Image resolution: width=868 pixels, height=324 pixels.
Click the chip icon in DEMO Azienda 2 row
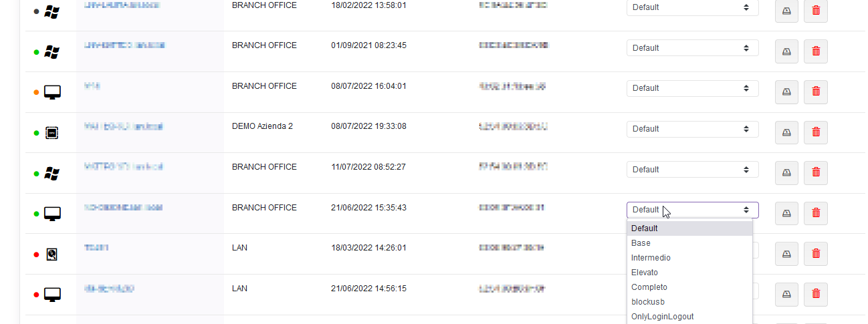(52, 133)
